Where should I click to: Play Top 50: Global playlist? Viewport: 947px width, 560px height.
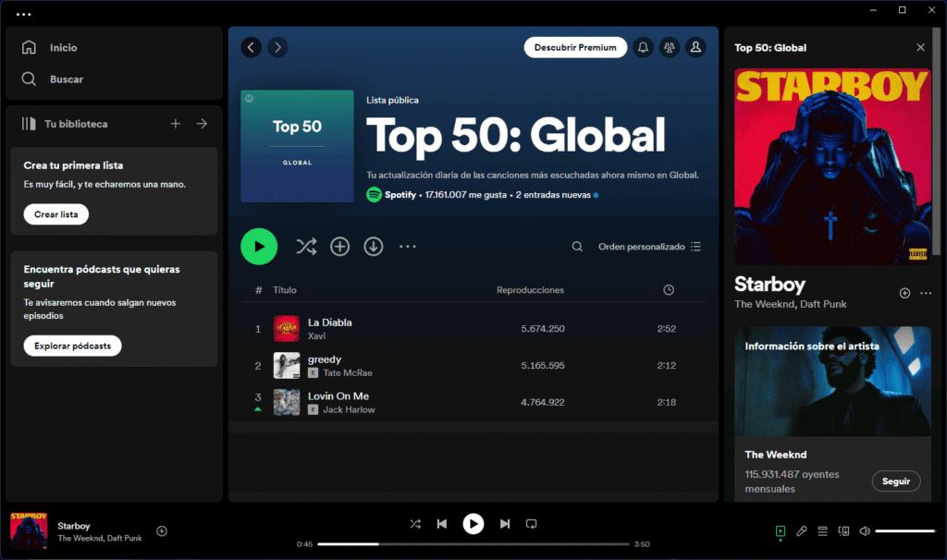point(259,246)
